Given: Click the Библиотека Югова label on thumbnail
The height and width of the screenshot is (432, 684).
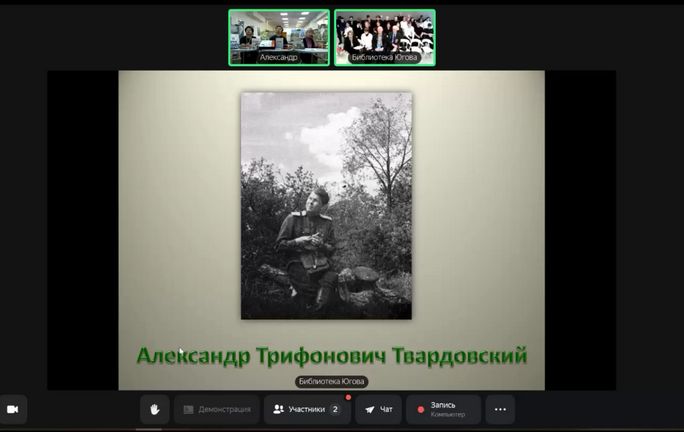Looking at the screenshot, I should [385, 58].
